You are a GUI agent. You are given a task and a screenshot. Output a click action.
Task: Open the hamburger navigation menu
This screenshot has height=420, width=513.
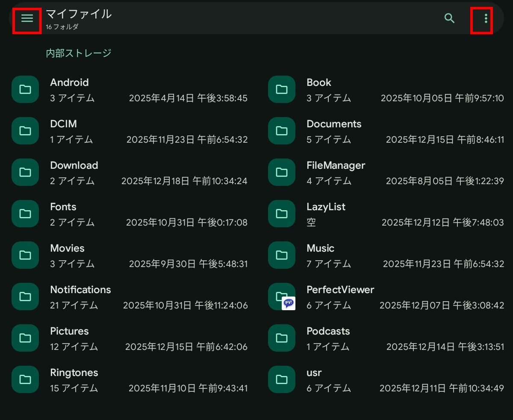coord(27,19)
